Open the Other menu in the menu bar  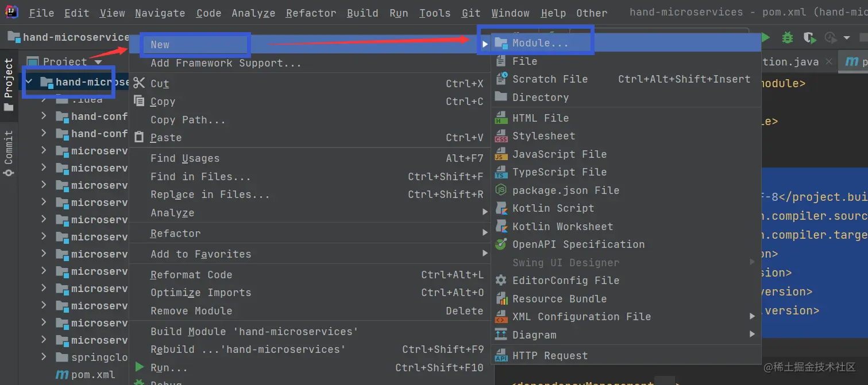592,13
